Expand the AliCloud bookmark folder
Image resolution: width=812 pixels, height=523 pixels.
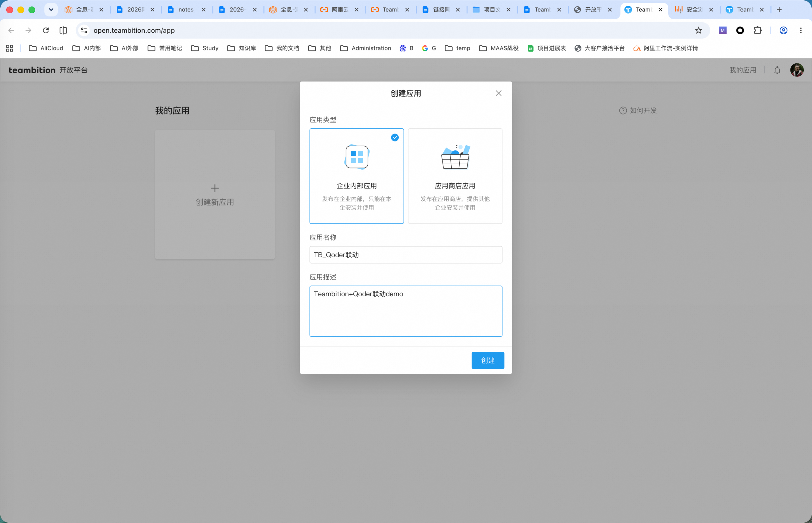(46, 48)
